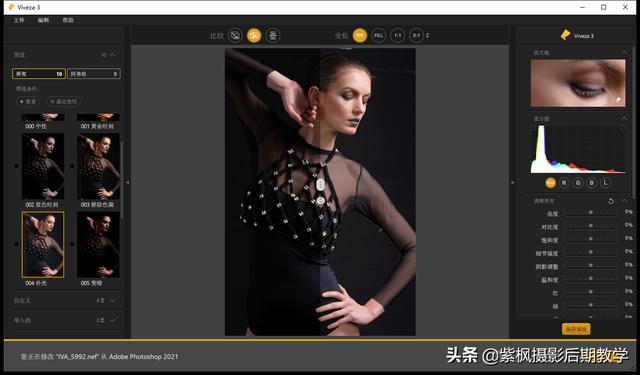The width and height of the screenshot is (640, 375).
Task: Set zoom to 1:1
Action: coord(397,36)
